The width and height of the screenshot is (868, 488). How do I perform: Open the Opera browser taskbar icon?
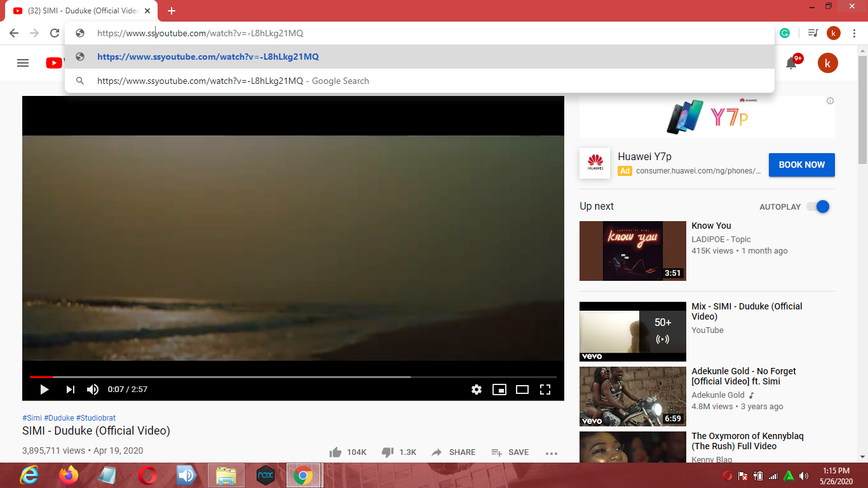147,475
